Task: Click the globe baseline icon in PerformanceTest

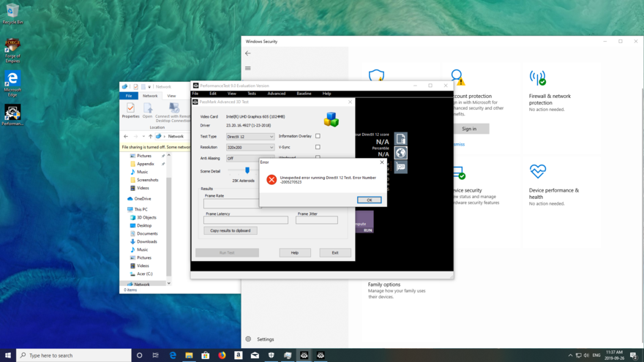Action: (401, 153)
